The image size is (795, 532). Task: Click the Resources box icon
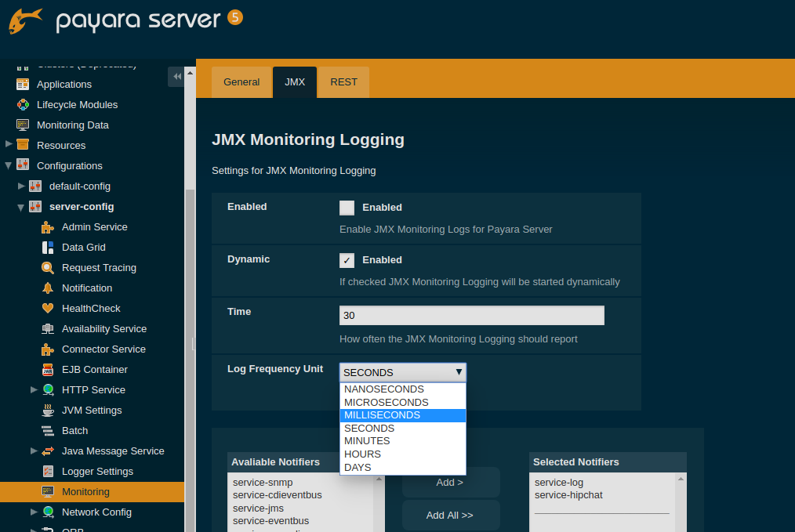(x=23, y=145)
